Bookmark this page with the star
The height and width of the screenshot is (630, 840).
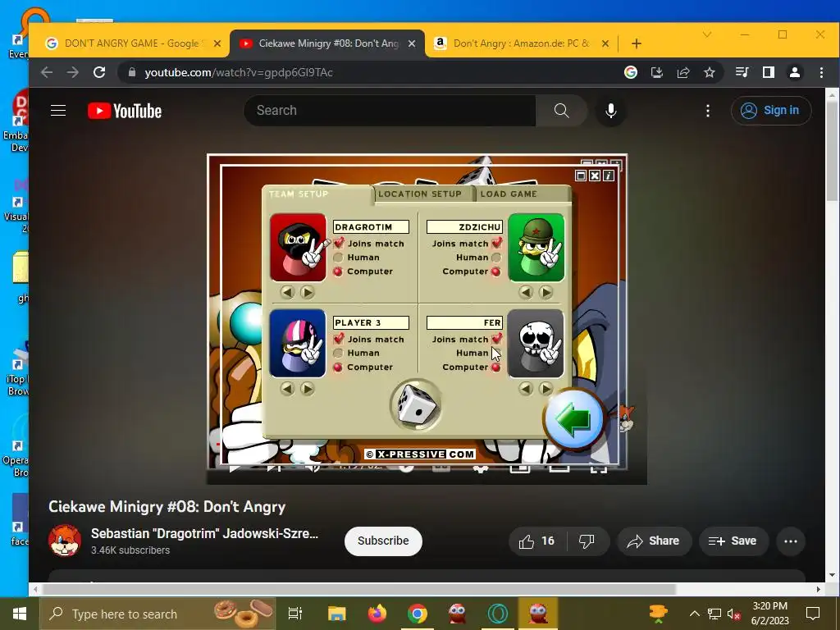[x=710, y=72]
